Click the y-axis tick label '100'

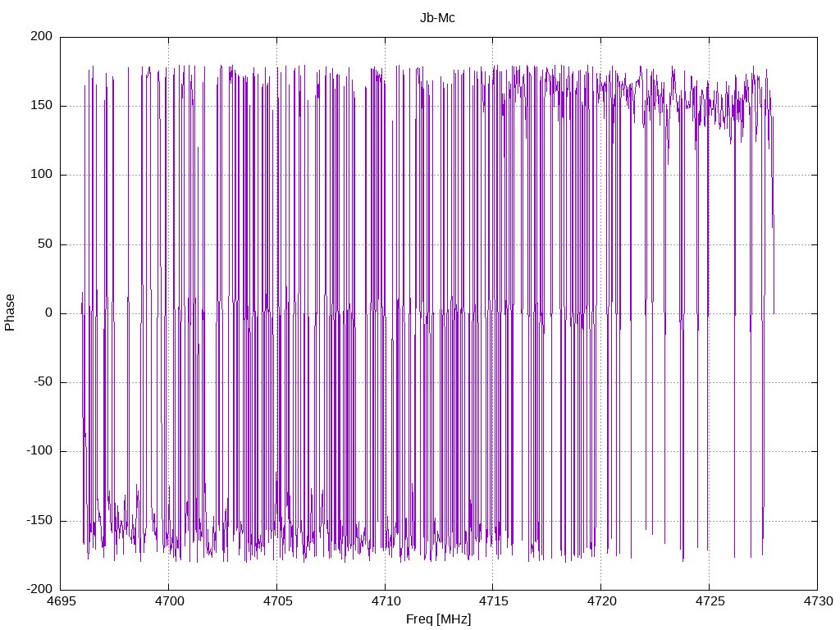[42, 175]
